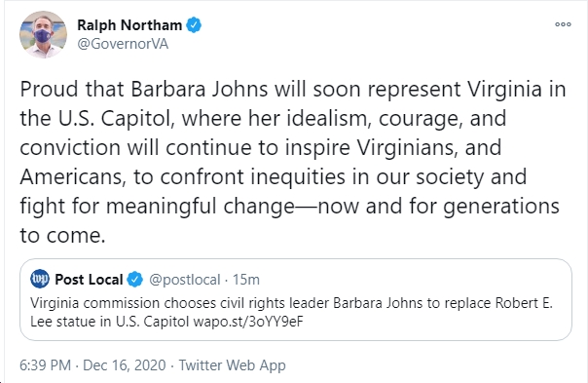Open the Post Local account name

[89, 280]
